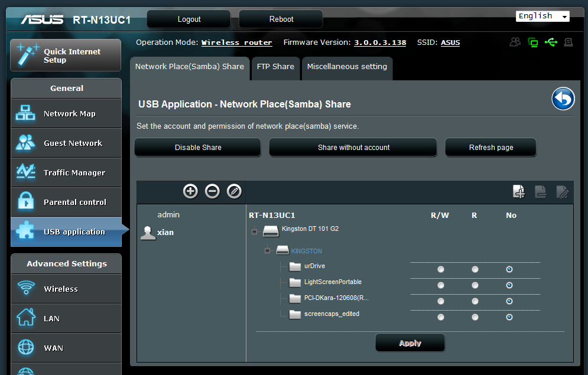Select R permission for urDrive

[475, 269]
